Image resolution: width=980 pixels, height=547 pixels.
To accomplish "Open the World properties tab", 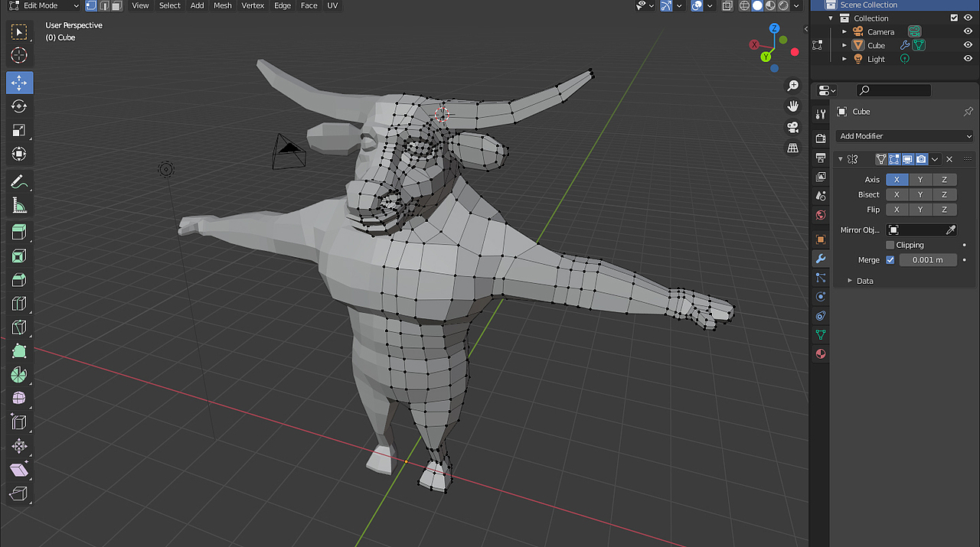I will (821, 216).
